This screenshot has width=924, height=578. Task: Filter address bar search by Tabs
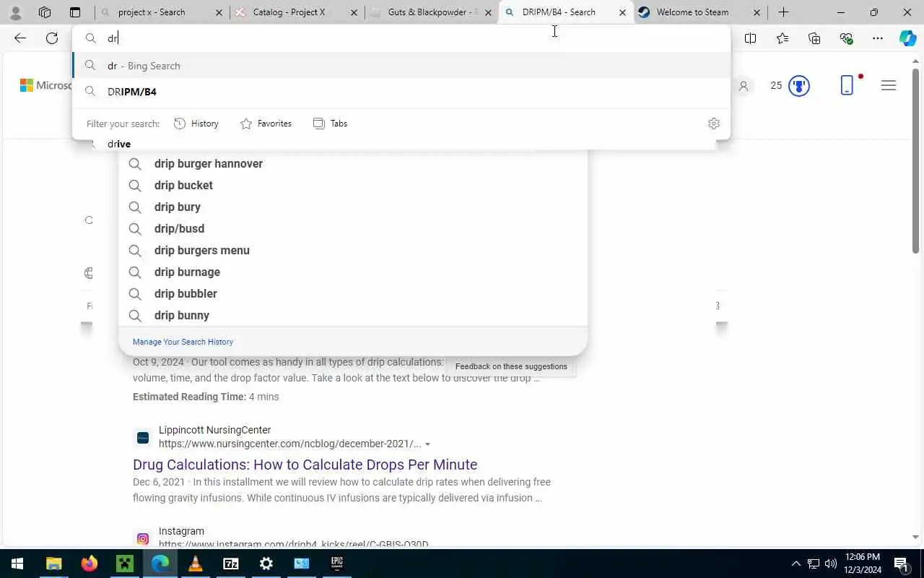[330, 124]
